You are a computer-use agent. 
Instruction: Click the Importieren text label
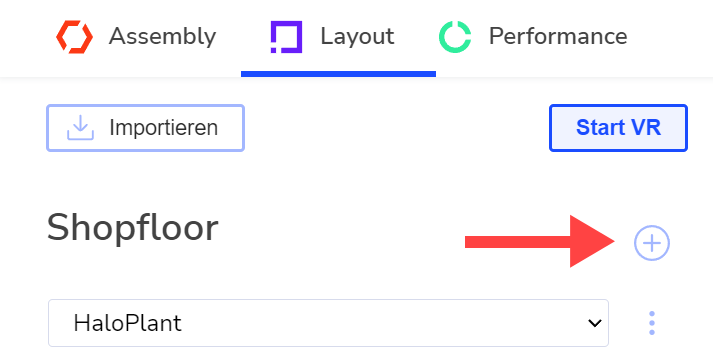[164, 128]
